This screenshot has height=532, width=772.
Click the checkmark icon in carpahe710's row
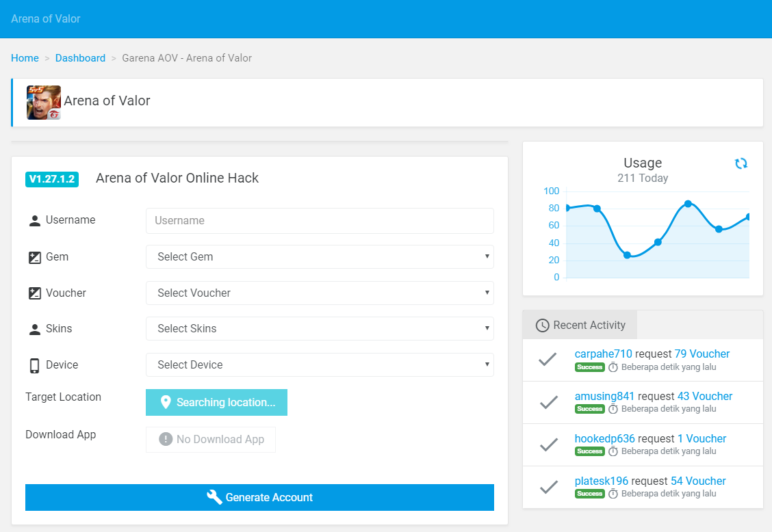click(x=548, y=360)
